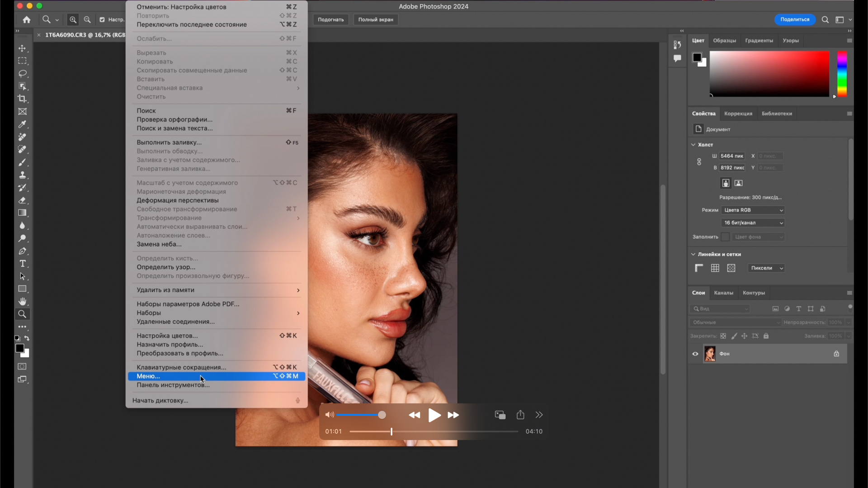868x488 pixels.
Task: Click the Home icon in options bar
Action: click(27, 19)
